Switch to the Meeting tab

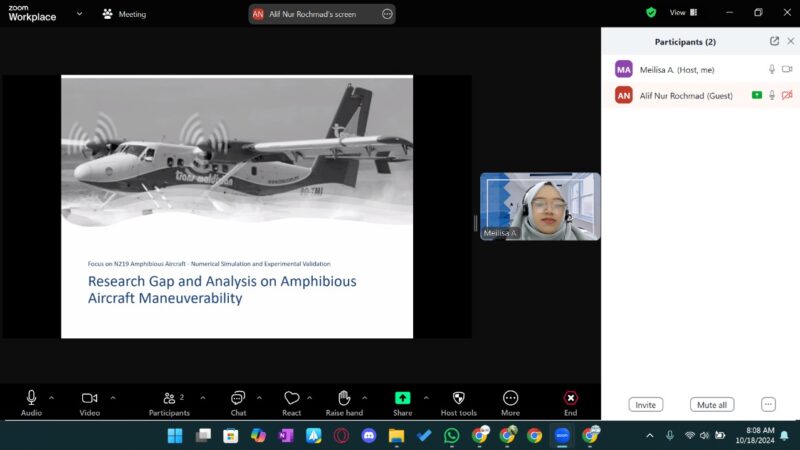coord(124,14)
